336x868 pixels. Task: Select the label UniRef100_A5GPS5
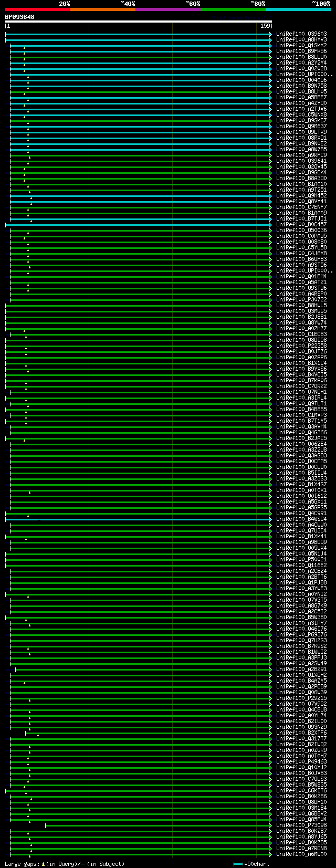[x=301, y=507]
